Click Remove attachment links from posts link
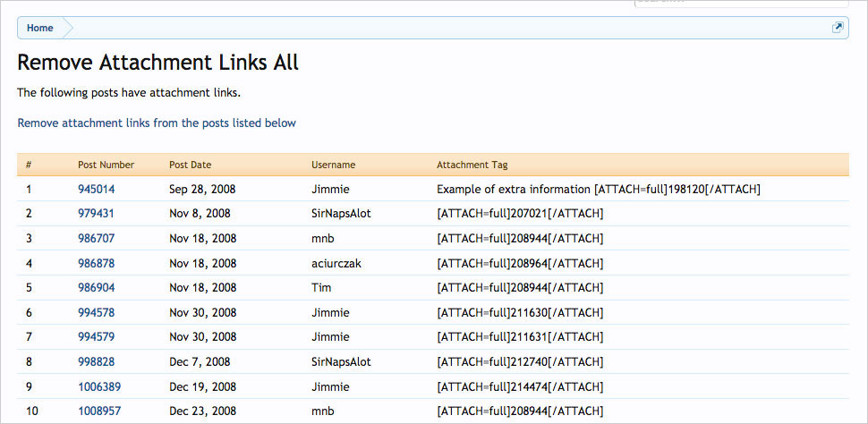 pos(157,123)
